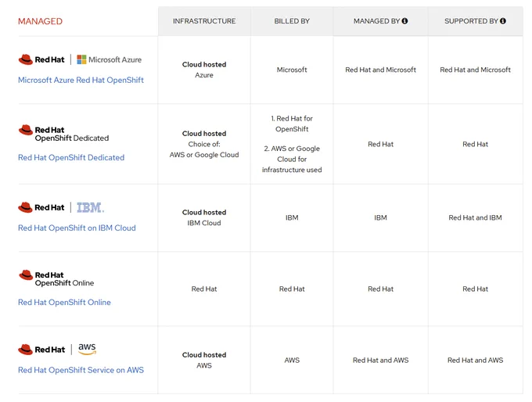Image resolution: width=532 pixels, height=402 pixels.
Task: Select 'AWS' in the Billed By column
Action: pos(292,361)
